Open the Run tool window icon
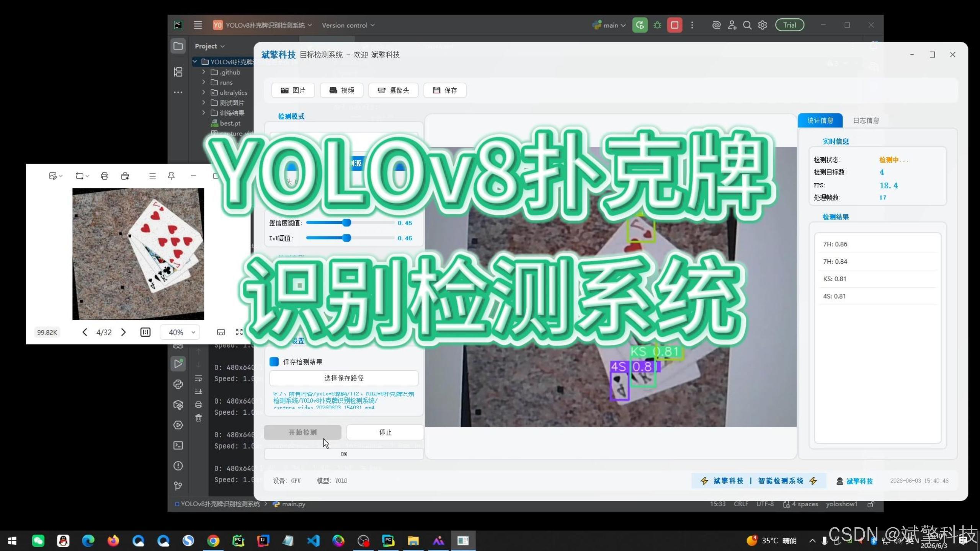 (178, 364)
